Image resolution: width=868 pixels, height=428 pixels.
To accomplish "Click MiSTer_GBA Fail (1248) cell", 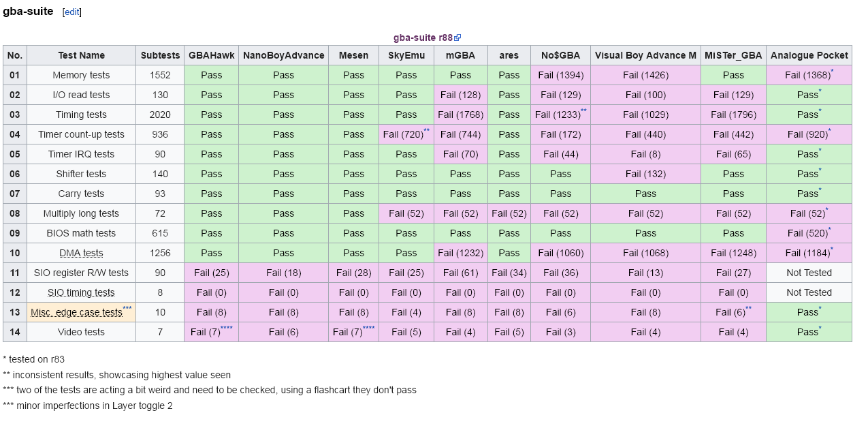I will [x=733, y=253].
